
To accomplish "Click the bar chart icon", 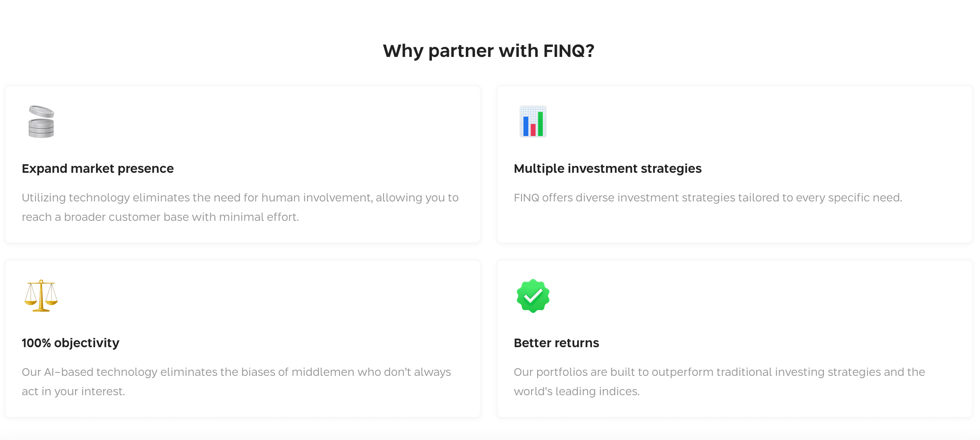I will (x=533, y=122).
